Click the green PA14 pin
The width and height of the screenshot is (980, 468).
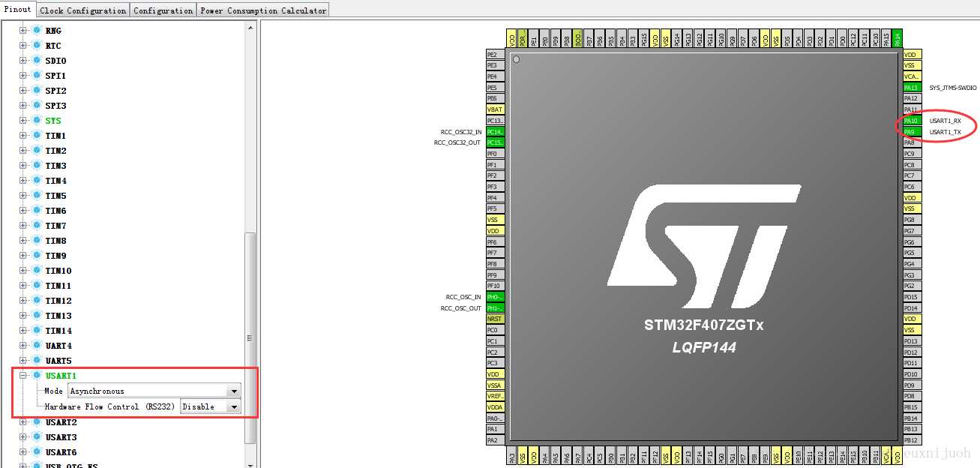click(x=898, y=38)
